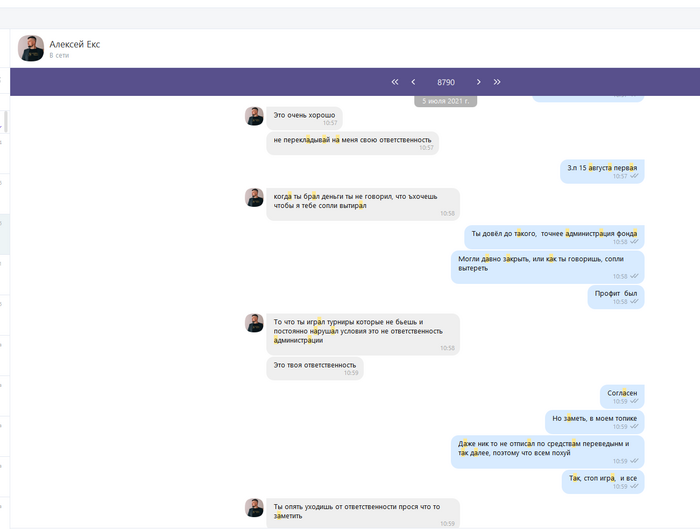Click avatar beside 'Ты опять уходишь' message
This screenshot has width=700, height=529.
[254, 508]
